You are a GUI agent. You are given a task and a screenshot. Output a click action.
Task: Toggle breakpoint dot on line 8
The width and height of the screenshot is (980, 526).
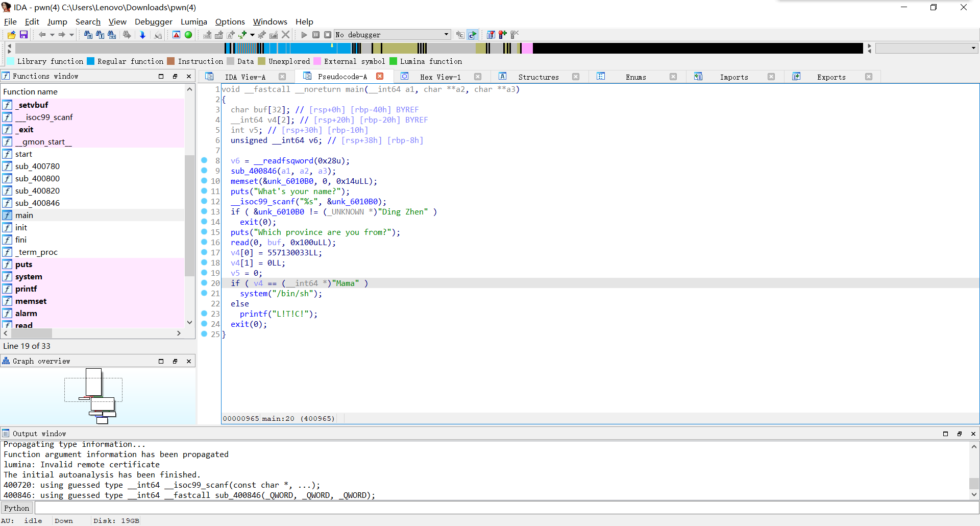point(204,160)
